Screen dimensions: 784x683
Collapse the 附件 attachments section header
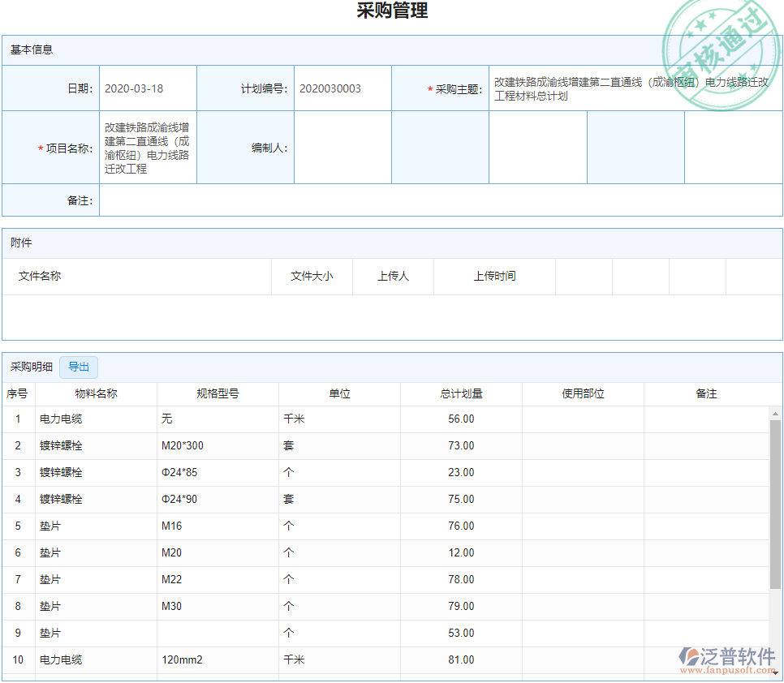pos(20,243)
